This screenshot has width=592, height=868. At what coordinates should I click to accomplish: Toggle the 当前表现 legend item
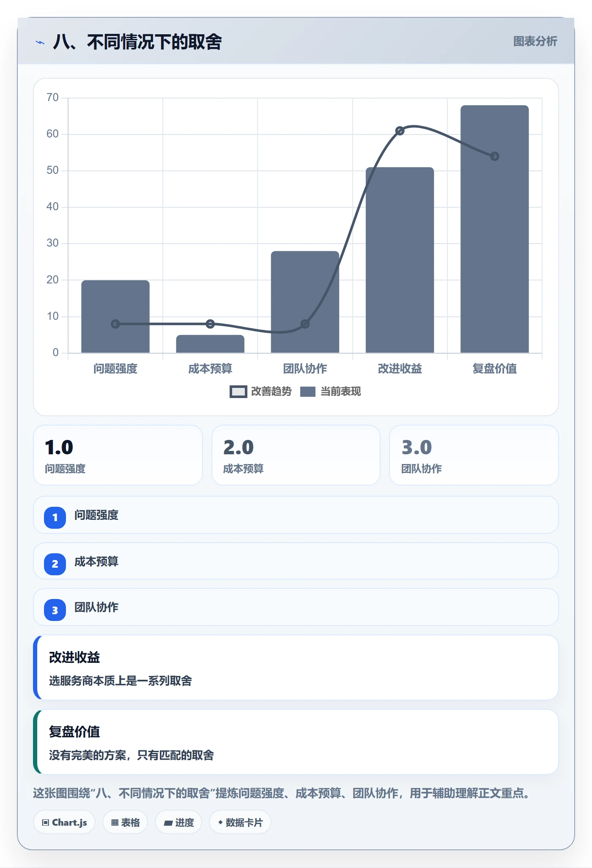pyautogui.click(x=331, y=392)
